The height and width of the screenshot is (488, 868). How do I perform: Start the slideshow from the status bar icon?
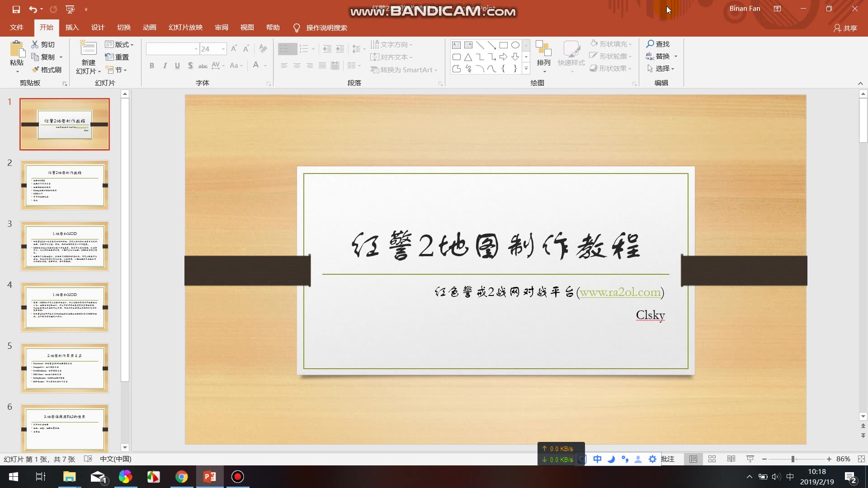click(x=750, y=459)
